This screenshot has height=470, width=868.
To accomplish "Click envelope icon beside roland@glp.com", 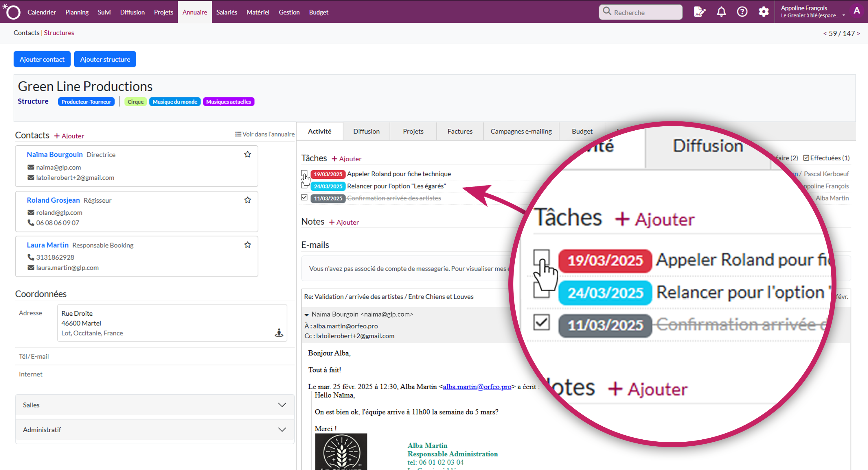I will point(31,212).
